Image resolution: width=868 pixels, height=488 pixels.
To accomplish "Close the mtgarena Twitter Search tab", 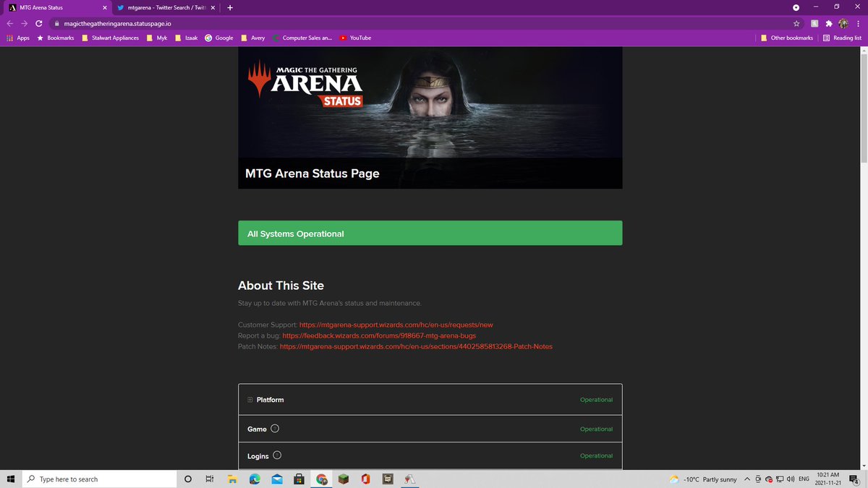I will 213,7.
